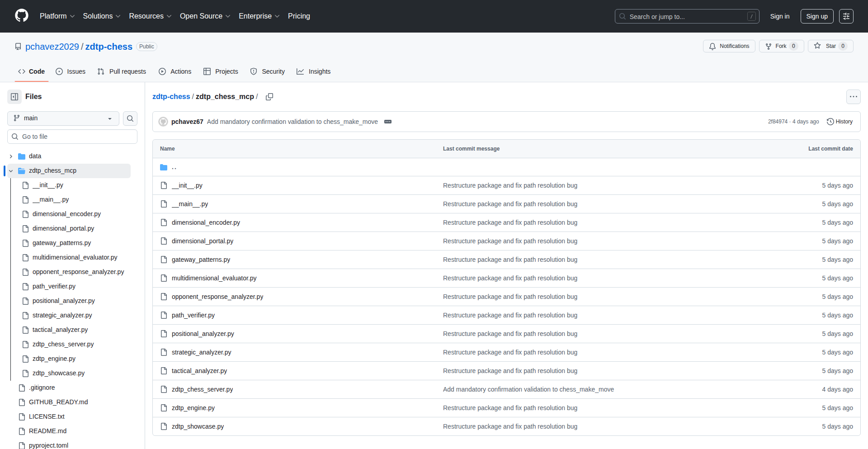The height and width of the screenshot is (449, 868).
Task: Expand the commit message details
Action: [x=388, y=122]
